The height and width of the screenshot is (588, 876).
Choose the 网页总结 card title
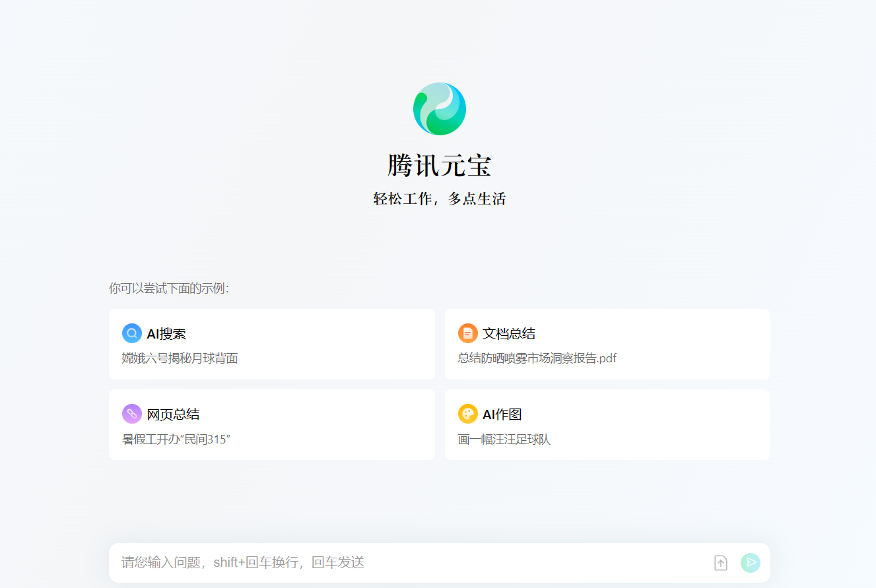[x=173, y=414]
